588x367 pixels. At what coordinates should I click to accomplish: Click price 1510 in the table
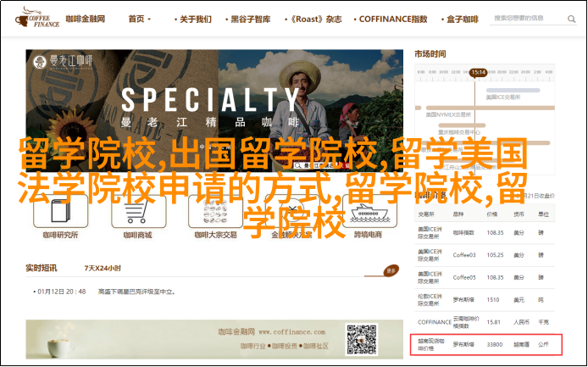tap(493, 300)
